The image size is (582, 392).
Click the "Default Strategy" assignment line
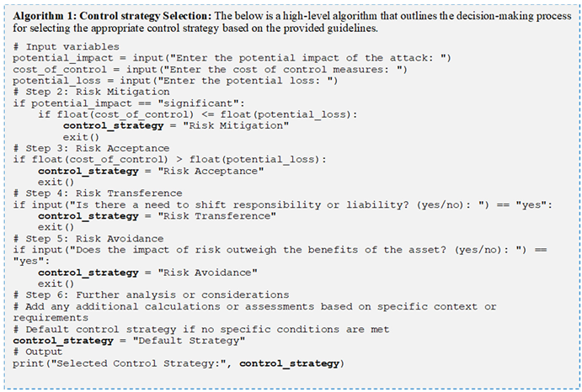tap(128, 340)
